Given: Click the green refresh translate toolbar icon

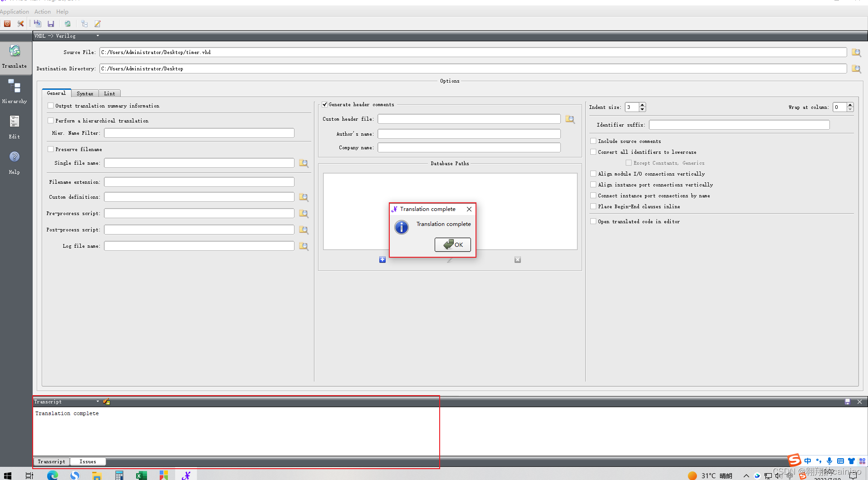Looking at the screenshot, I should coord(68,24).
